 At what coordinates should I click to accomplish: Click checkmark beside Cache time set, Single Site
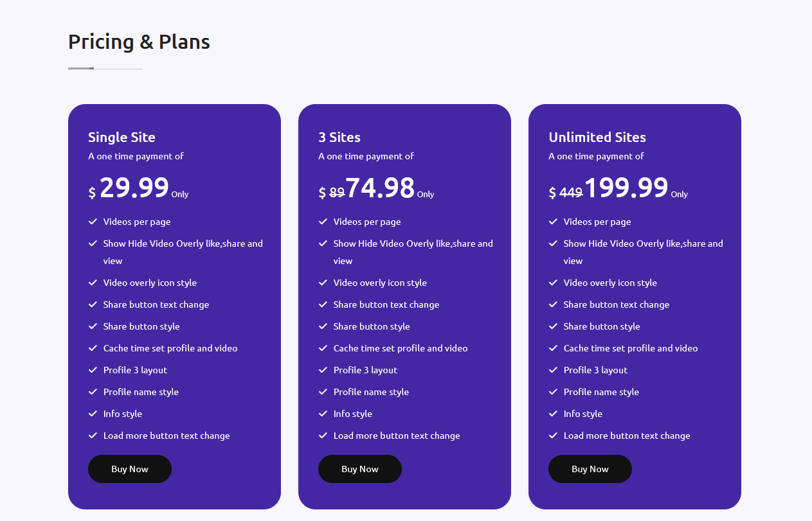click(x=93, y=348)
